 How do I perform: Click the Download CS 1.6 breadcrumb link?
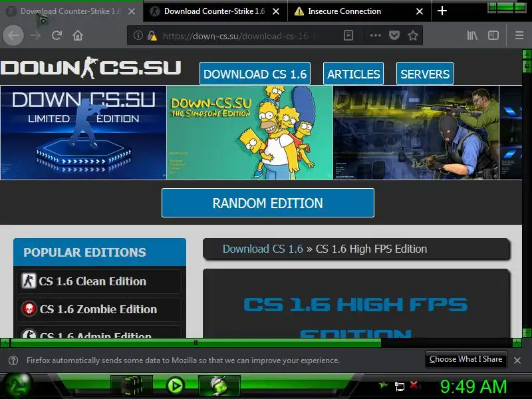coord(263,249)
